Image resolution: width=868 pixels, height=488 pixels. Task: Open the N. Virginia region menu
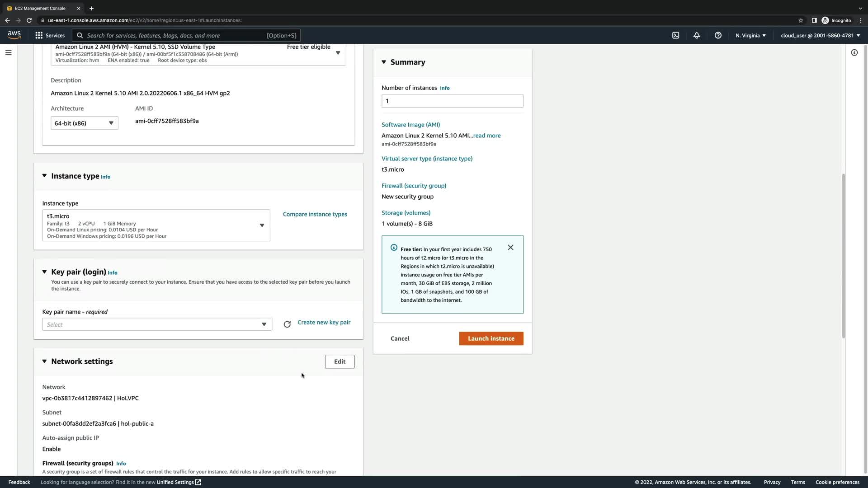(x=750, y=35)
